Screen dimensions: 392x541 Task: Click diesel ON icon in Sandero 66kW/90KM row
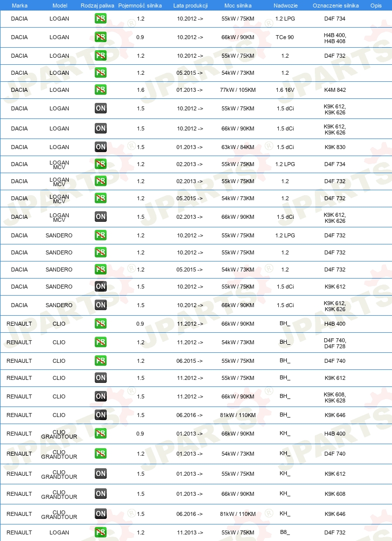point(101,305)
